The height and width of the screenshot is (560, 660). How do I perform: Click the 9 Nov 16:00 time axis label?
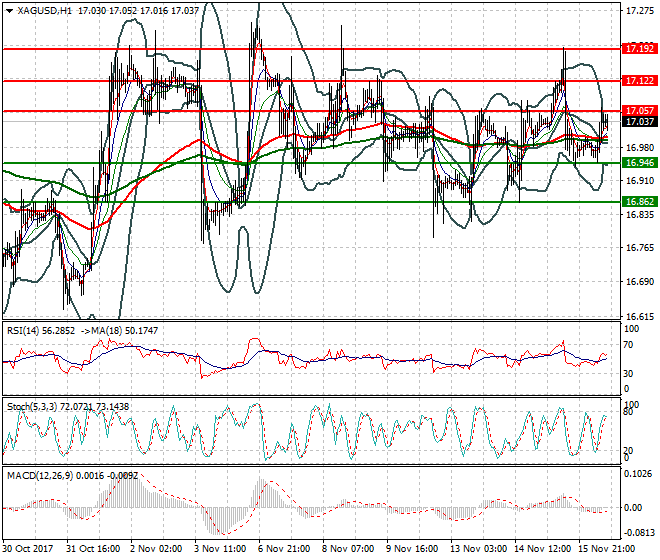[412, 549]
